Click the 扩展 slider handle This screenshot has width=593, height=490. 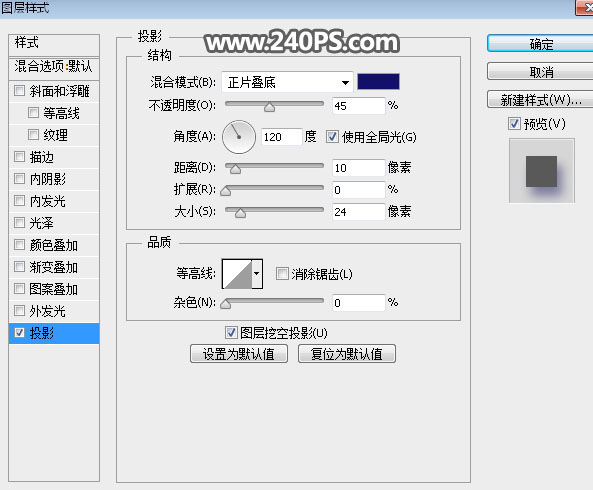click(x=226, y=191)
